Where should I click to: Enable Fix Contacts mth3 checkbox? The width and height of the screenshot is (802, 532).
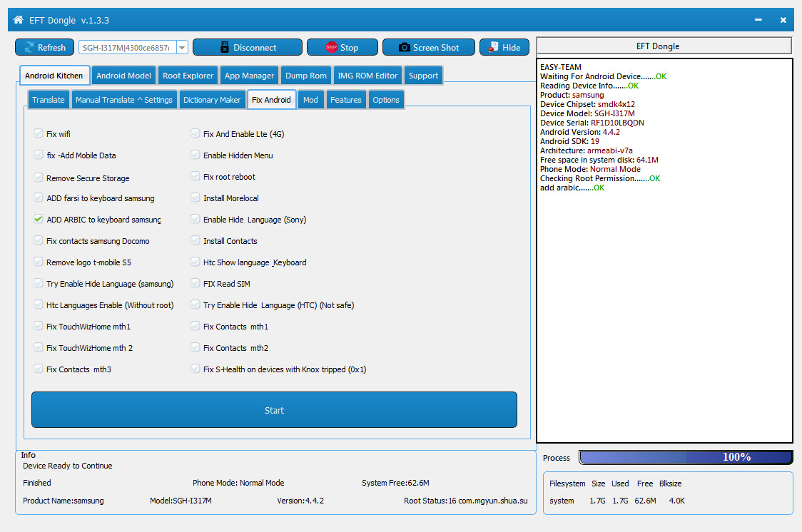point(39,369)
